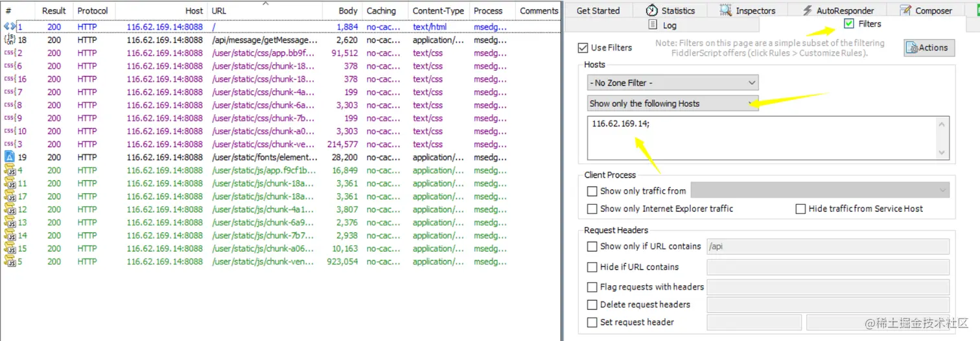980x341 pixels.
Task: Sort sessions by Host column header
Action: 161,10
